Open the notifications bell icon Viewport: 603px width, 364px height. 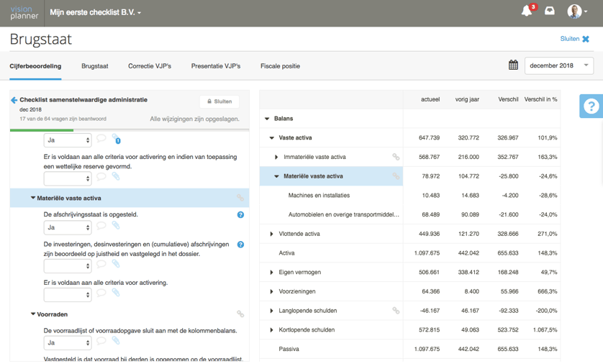click(527, 12)
